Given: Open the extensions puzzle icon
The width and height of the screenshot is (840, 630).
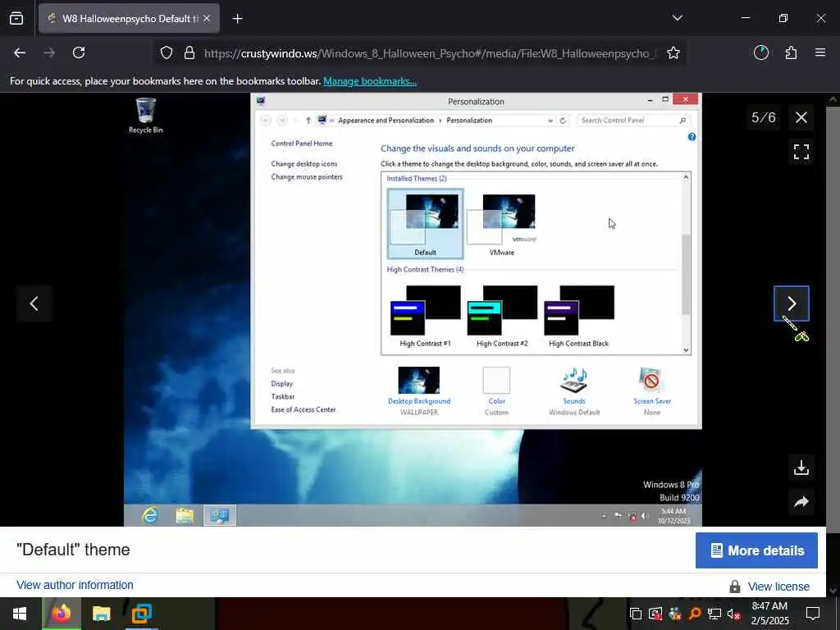Looking at the screenshot, I should tap(791, 52).
